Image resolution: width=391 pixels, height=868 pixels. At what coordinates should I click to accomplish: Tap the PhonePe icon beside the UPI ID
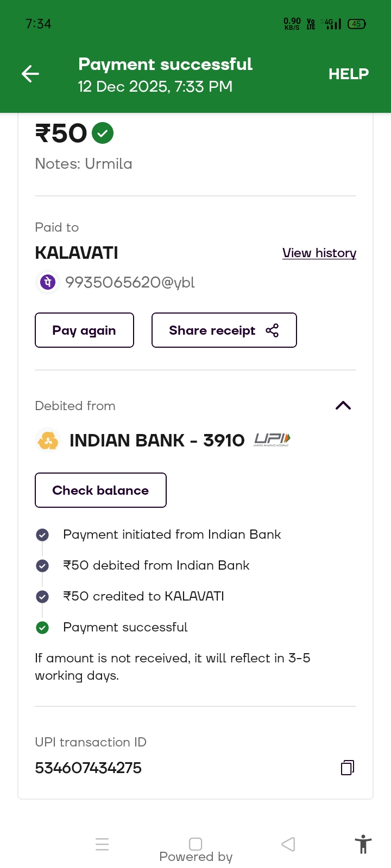click(x=48, y=282)
